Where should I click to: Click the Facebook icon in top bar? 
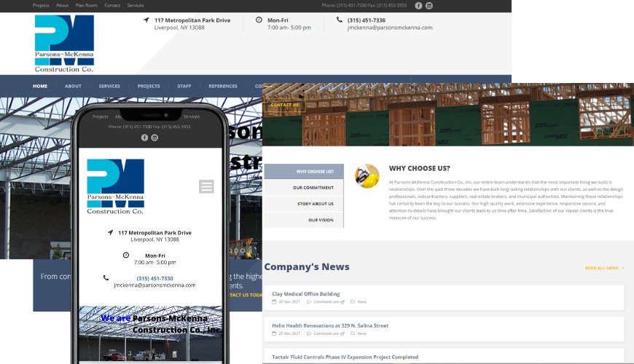click(x=418, y=5)
